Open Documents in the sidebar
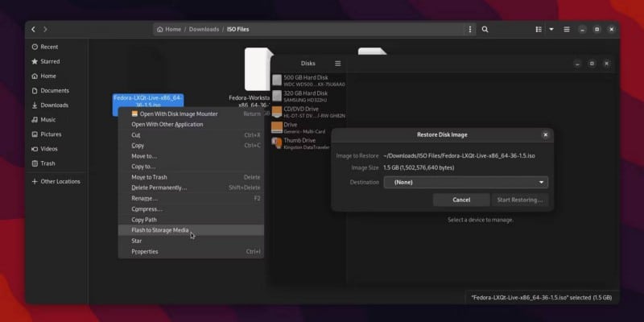The width and height of the screenshot is (644, 322). point(56,91)
